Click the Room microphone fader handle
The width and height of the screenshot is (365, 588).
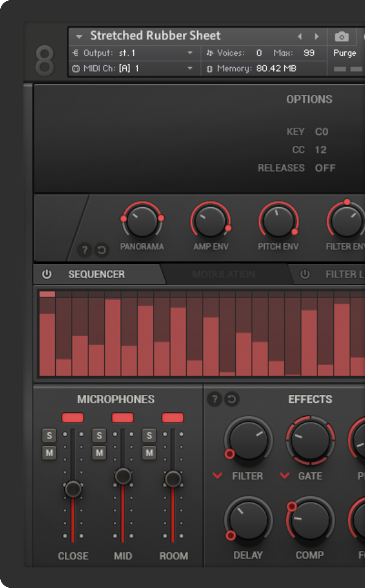tap(173, 479)
